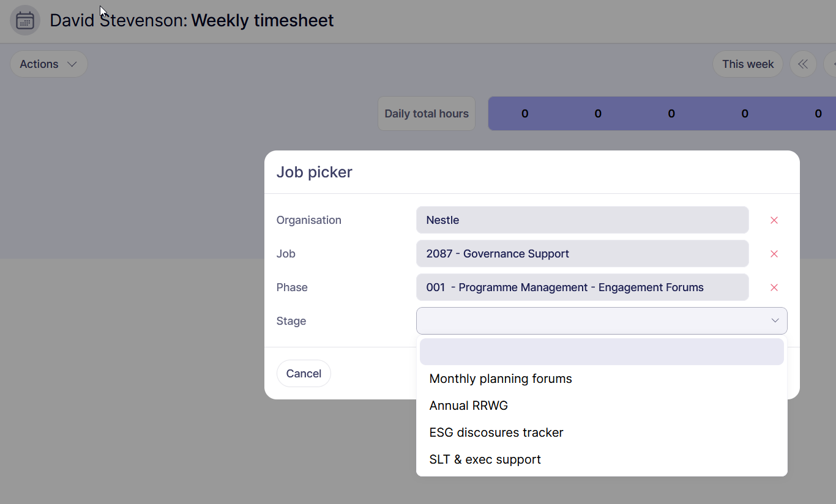Viewport: 836px width, 504px height.
Task: Click the Programme Management phase field
Action: pyautogui.click(x=582, y=287)
